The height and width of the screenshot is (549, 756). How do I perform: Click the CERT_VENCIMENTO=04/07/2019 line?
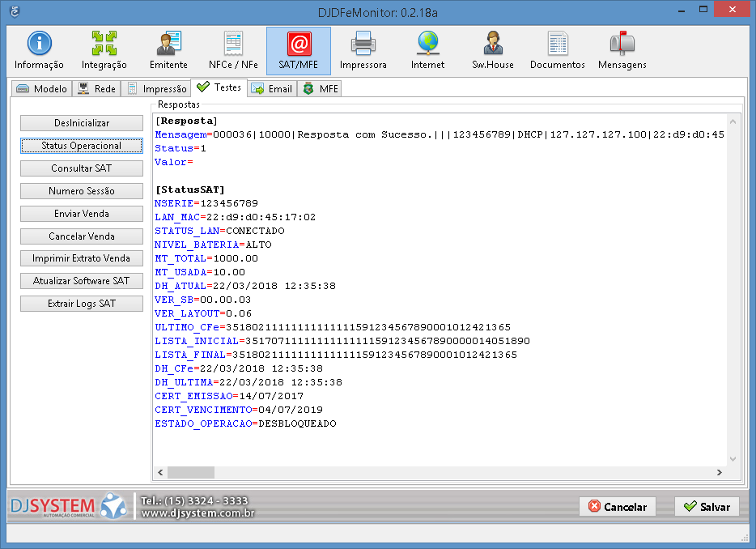pos(239,410)
